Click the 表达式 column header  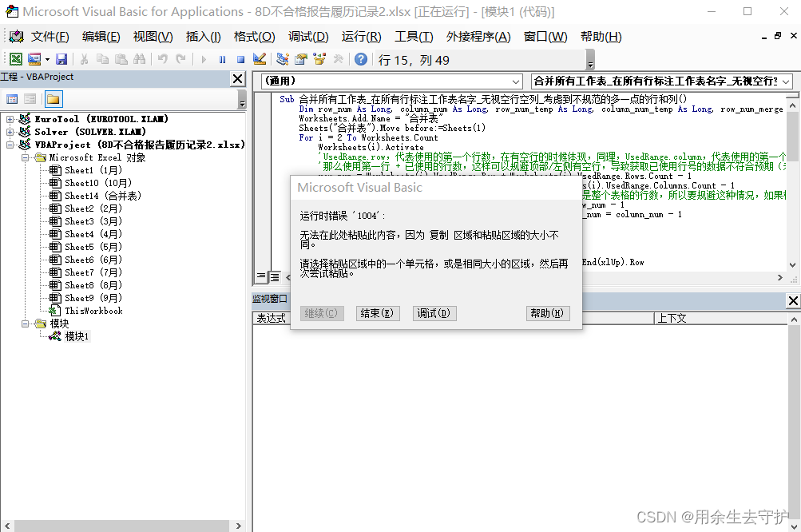(272, 319)
